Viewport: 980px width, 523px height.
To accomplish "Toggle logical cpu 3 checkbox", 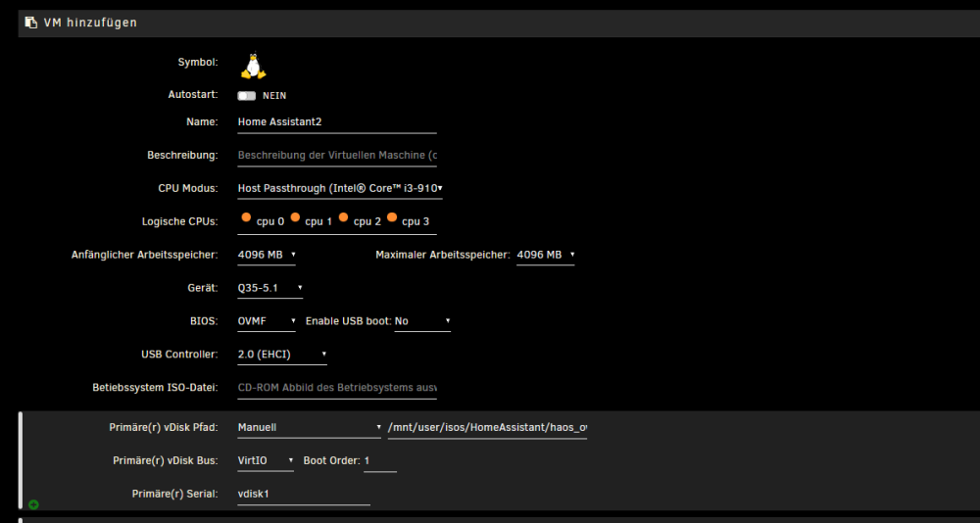I will tap(392, 217).
